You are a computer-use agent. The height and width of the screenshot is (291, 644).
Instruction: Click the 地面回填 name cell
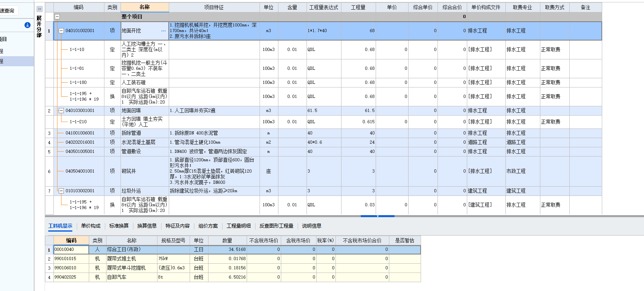click(x=145, y=110)
